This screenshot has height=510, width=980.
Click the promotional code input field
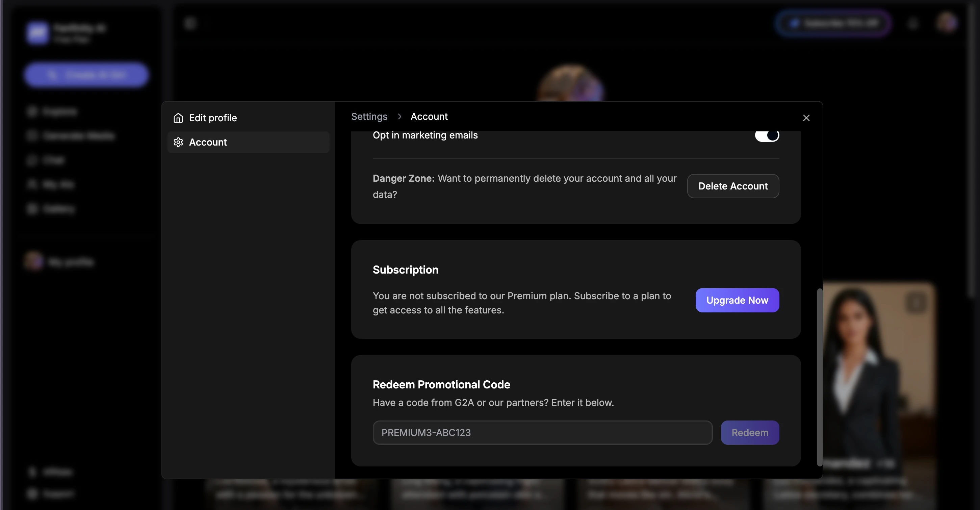coord(542,432)
